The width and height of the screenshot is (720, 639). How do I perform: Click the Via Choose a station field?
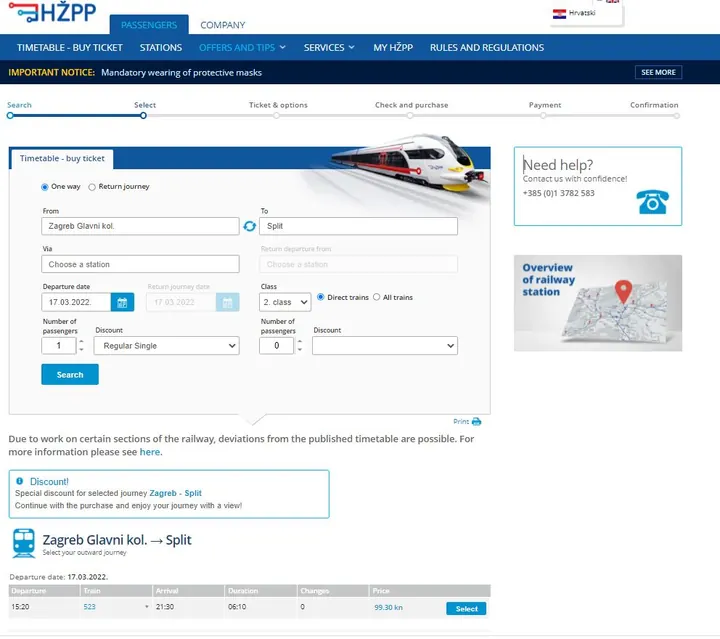(140, 264)
